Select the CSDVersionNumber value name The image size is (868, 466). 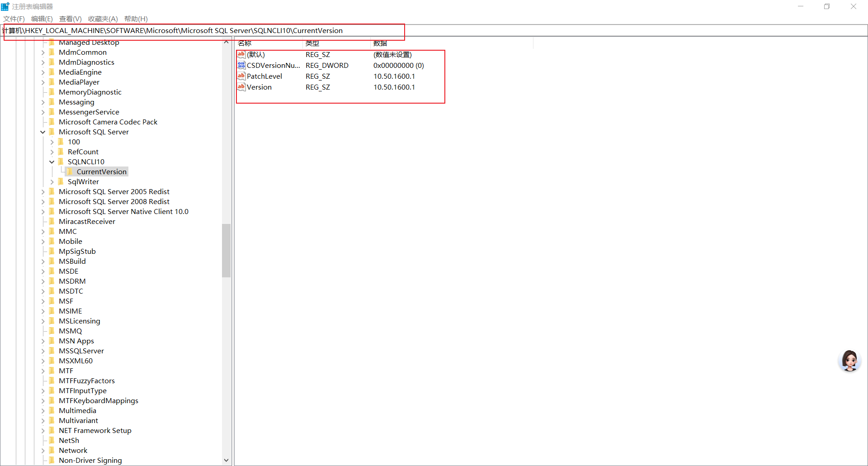click(x=273, y=65)
